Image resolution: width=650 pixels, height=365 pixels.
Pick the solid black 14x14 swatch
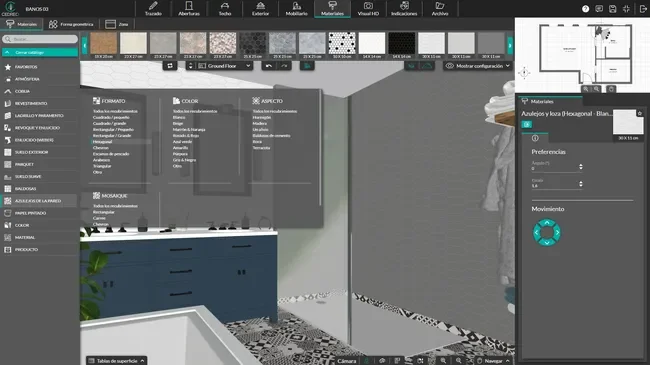point(402,43)
